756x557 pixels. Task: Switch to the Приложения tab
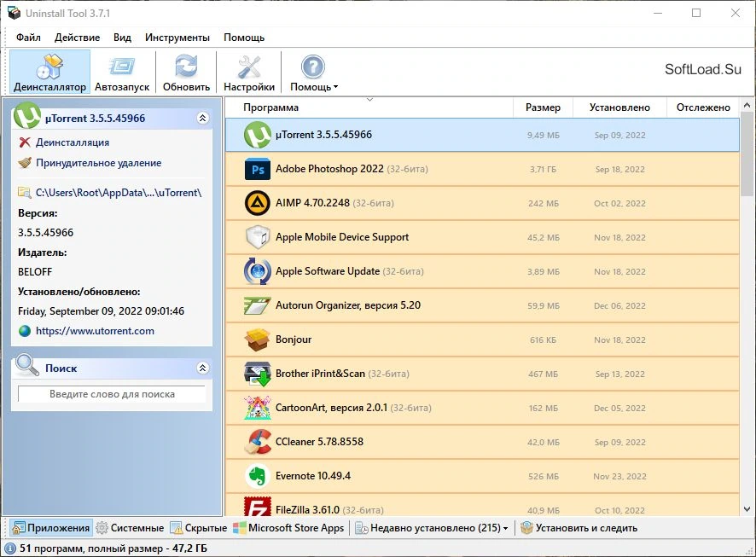coord(50,528)
